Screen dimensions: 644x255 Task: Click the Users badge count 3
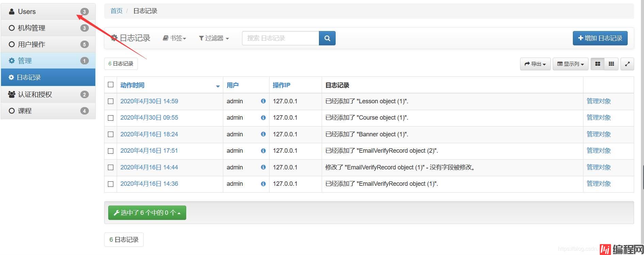point(84,12)
